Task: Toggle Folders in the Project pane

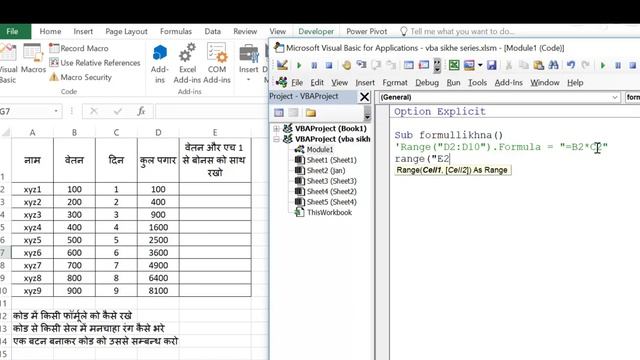Action: [311, 113]
